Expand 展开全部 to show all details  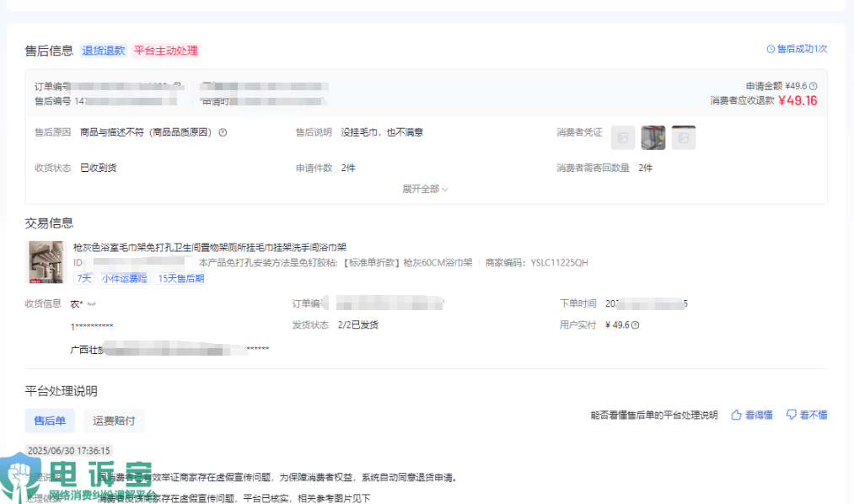point(425,190)
